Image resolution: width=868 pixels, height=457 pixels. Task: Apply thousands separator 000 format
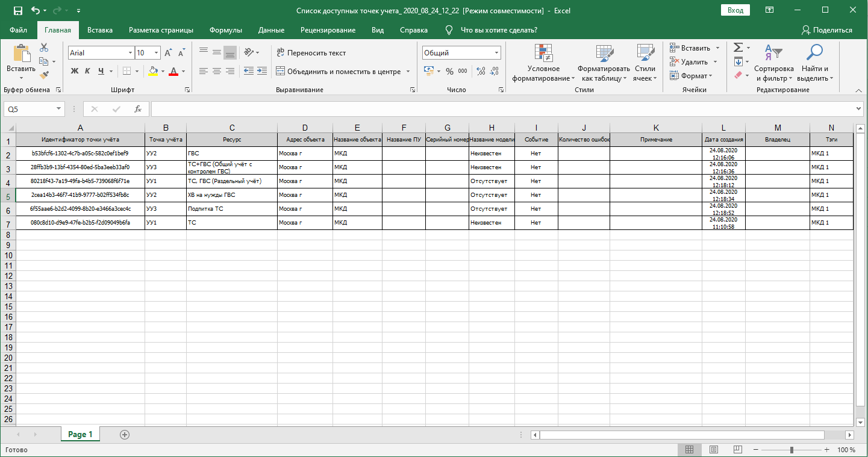coord(463,71)
